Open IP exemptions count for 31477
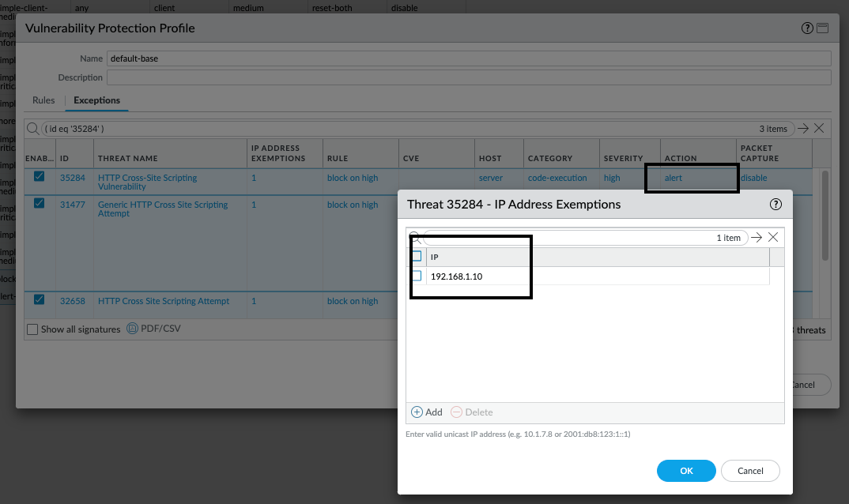This screenshot has width=849, height=504. [254, 205]
